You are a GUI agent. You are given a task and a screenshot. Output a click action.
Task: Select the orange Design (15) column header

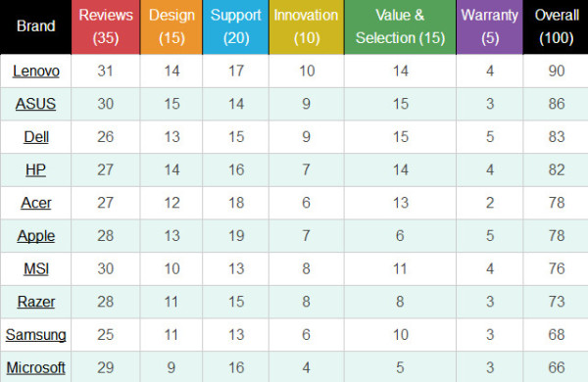point(171,27)
